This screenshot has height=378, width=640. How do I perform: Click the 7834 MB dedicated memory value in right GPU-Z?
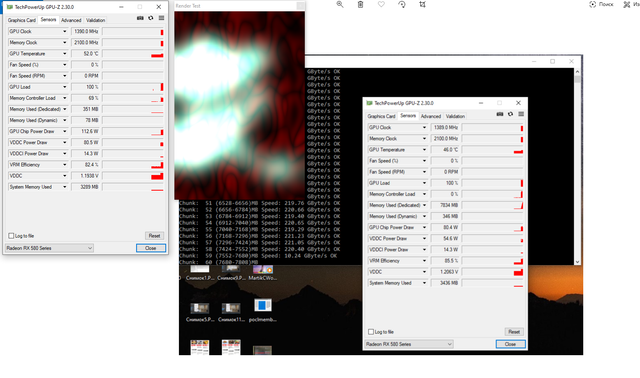[x=445, y=205]
